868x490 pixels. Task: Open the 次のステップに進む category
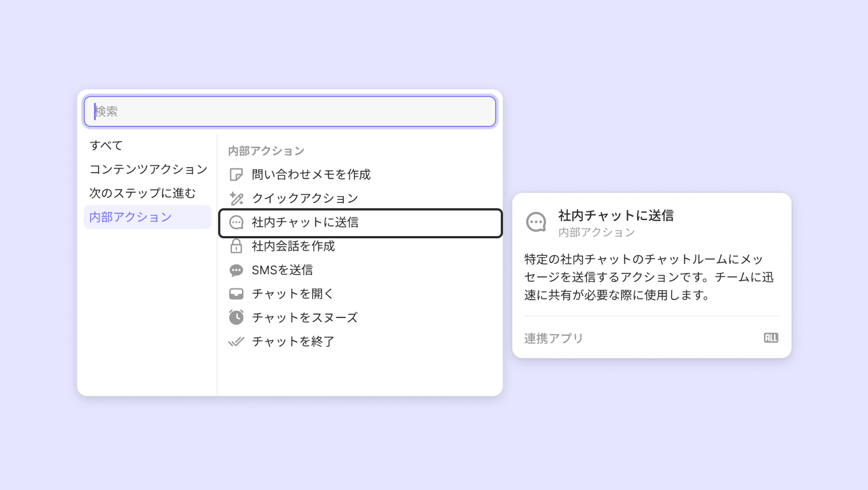click(142, 193)
